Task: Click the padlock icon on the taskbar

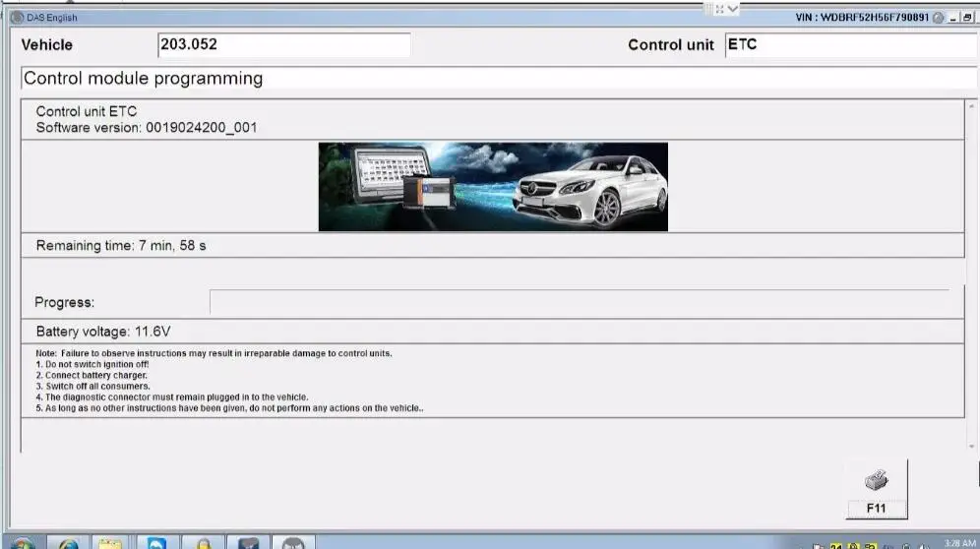Action: point(203,543)
